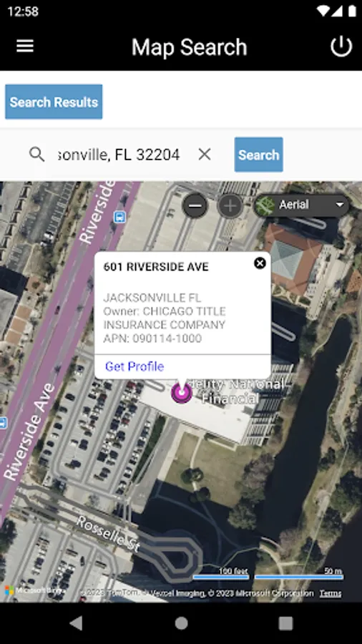Open the Aerial map style dropdown
The height and width of the screenshot is (644, 362).
coord(301,205)
